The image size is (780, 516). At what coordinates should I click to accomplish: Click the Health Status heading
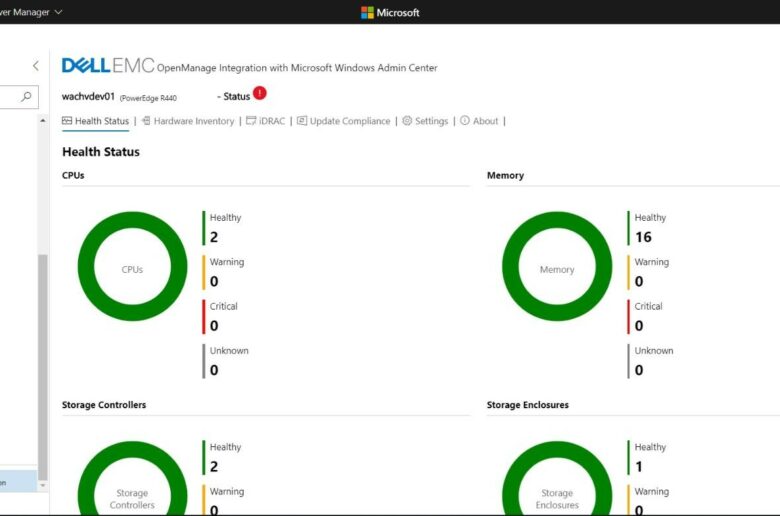[x=101, y=152]
